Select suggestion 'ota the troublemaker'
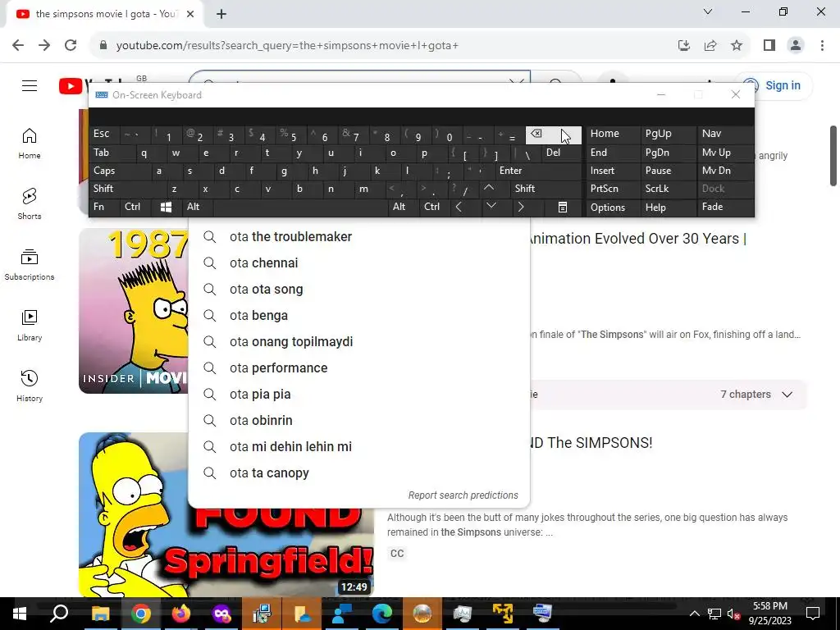840x630 pixels. pyautogui.click(x=359, y=237)
